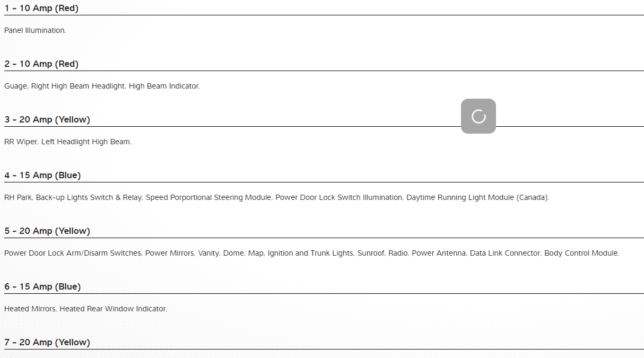
Task: Click the "Right High Beam Headlight" text
Action: 78,86
